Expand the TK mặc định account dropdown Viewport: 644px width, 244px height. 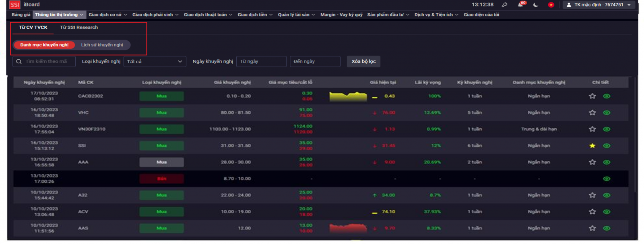pyautogui.click(x=599, y=5)
